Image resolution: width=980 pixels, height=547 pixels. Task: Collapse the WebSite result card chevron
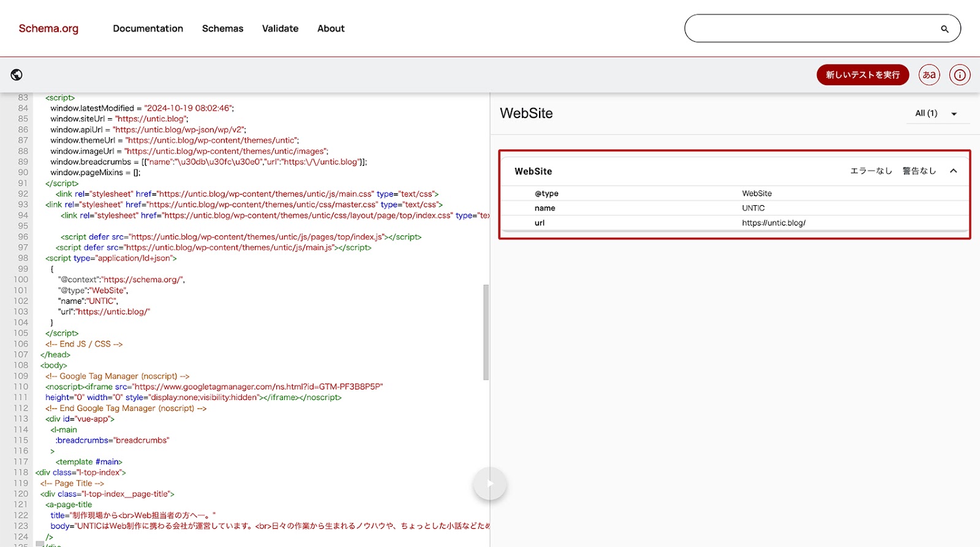(x=953, y=171)
